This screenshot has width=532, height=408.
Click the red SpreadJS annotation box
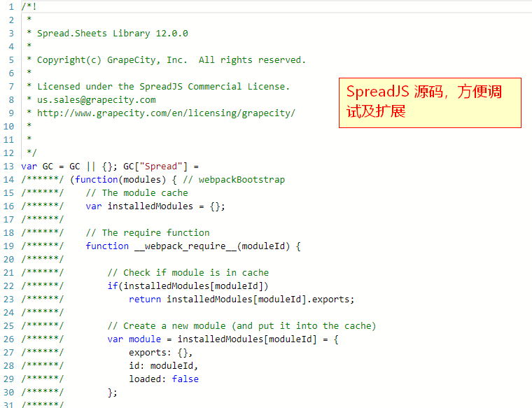[430, 102]
